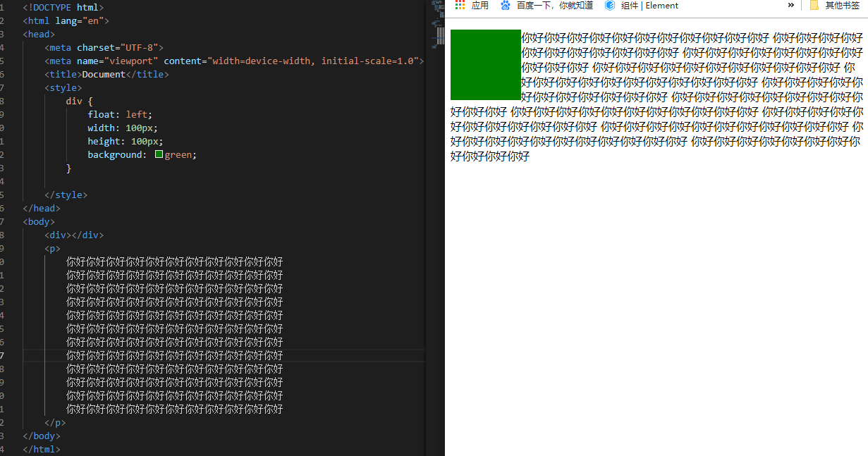Click the green color swatch in the CSS
This screenshot has width=868, height=456.
click(159, 154)
